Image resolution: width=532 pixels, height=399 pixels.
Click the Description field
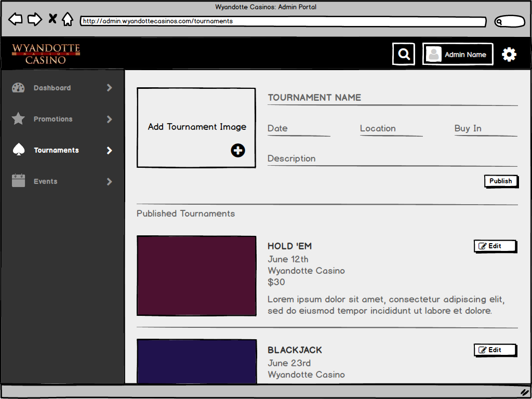tap(393, 159)
